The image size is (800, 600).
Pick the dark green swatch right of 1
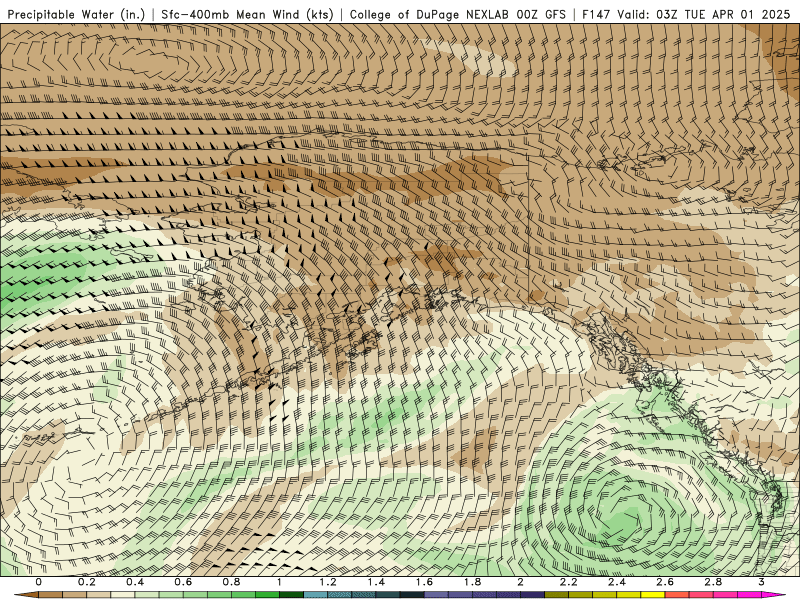(291, 594)
